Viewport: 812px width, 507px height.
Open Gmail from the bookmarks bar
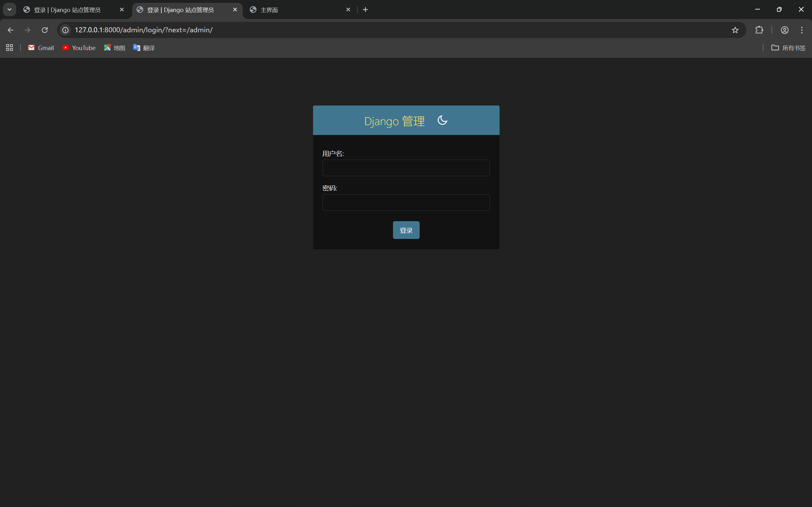[40, 48]
